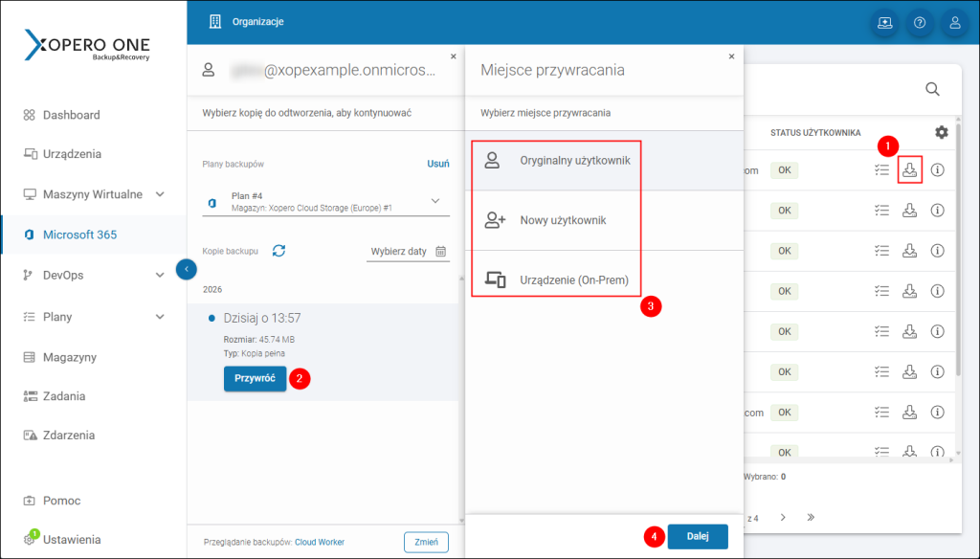Click the restore icon in the first user row
This screenshot has height=559, width=980.
[x=909, y=169]
